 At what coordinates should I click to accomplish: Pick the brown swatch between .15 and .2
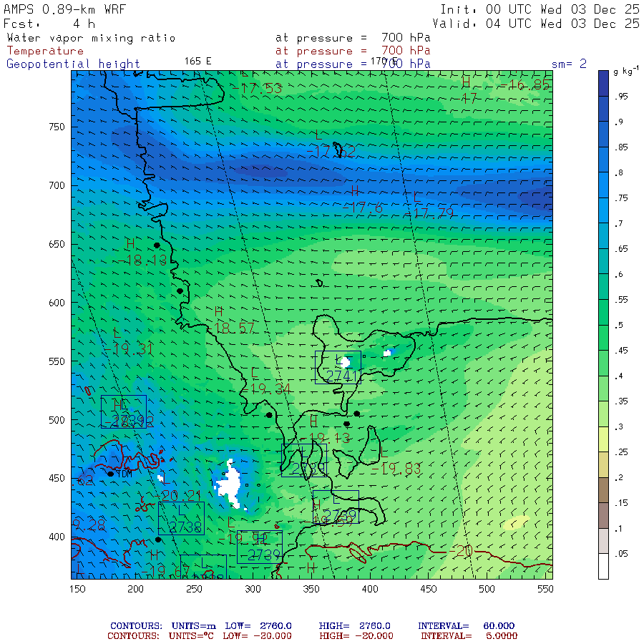[x=603, y=490]
